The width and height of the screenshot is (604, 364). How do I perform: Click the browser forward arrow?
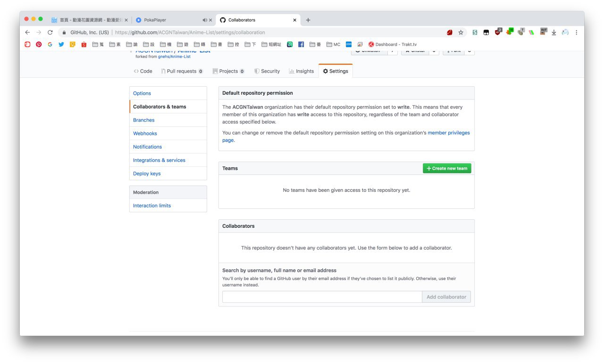[x=39, y=33]
